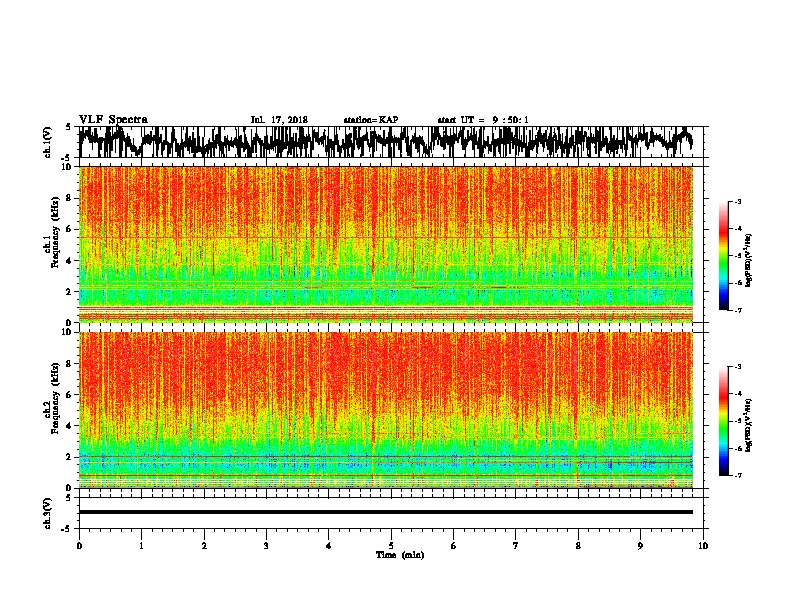This screenshot has height=612, width=792.
Task: Click inside the ch.1 spectrogram panel
Action: click(385, 244)
